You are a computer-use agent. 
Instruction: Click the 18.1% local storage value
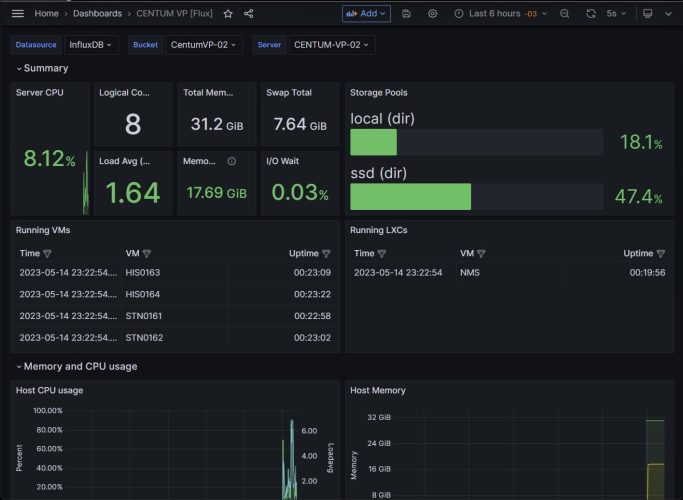pyautogui.click(x=641, y=142)
